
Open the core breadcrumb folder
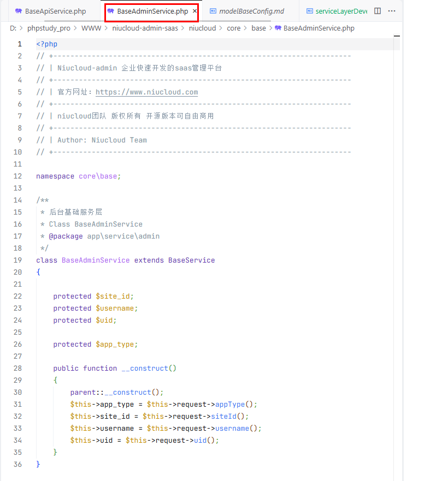point(233,28)
